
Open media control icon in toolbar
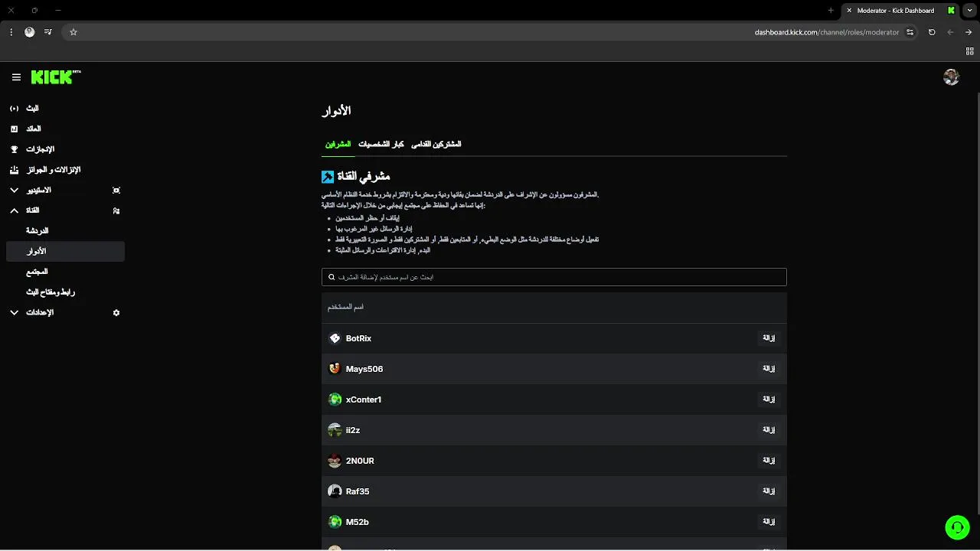(47, 32)
